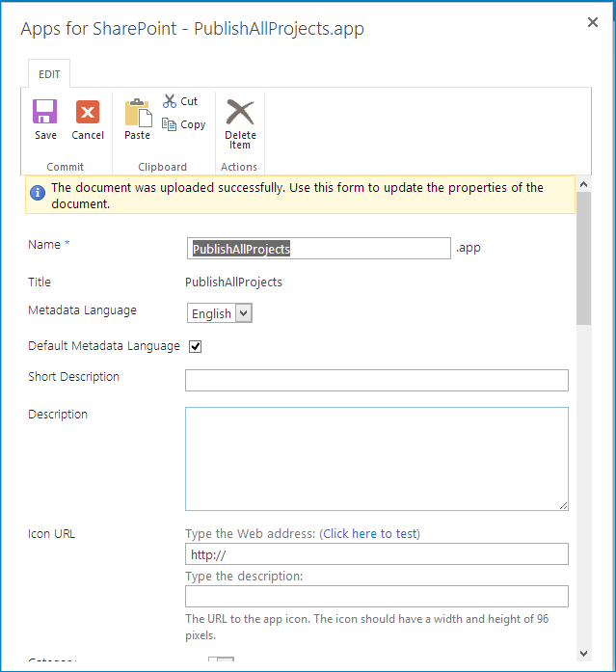Open the Metadata Language English dropdown
The image size is (616, 672).
(220, 313)
